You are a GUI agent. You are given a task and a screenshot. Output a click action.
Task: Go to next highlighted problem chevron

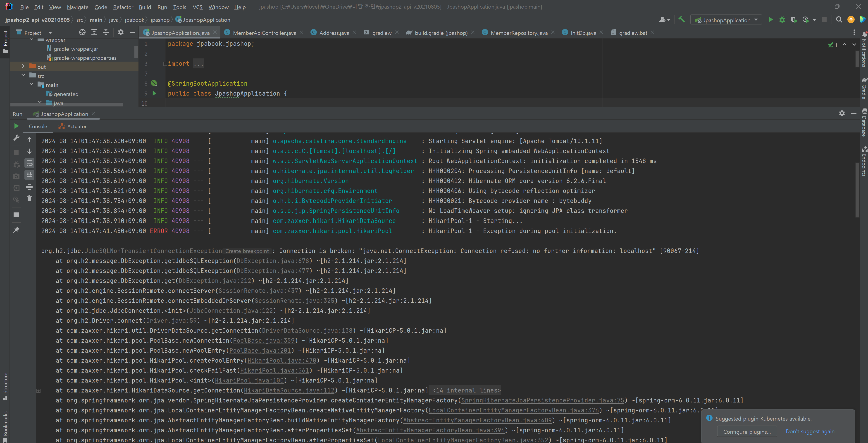[854, 44]
